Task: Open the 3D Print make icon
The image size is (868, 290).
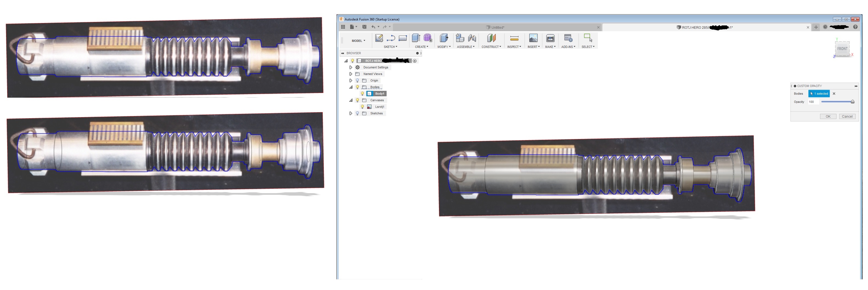Action: coord(550,38)
